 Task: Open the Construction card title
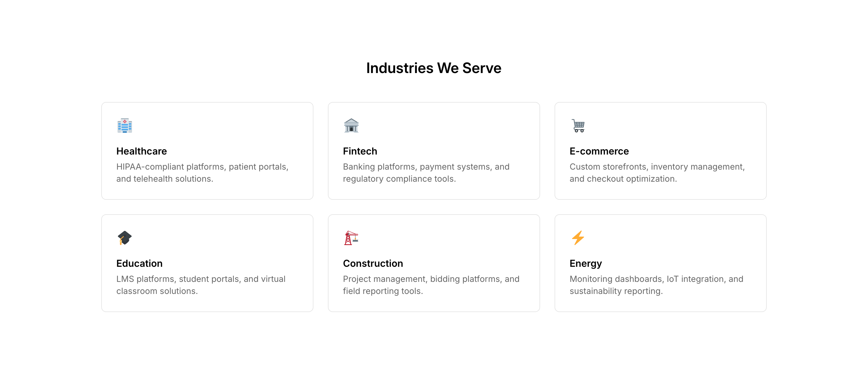(x=373, y=263)
